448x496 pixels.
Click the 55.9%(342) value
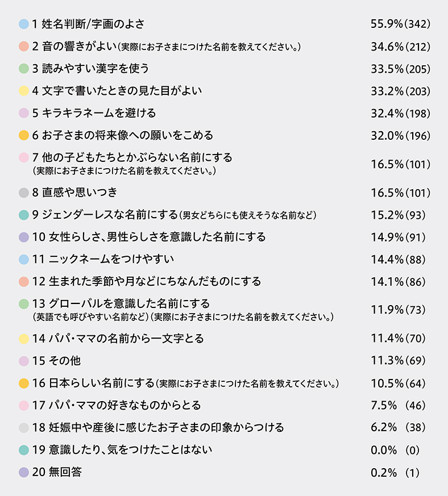pos(400,24)
